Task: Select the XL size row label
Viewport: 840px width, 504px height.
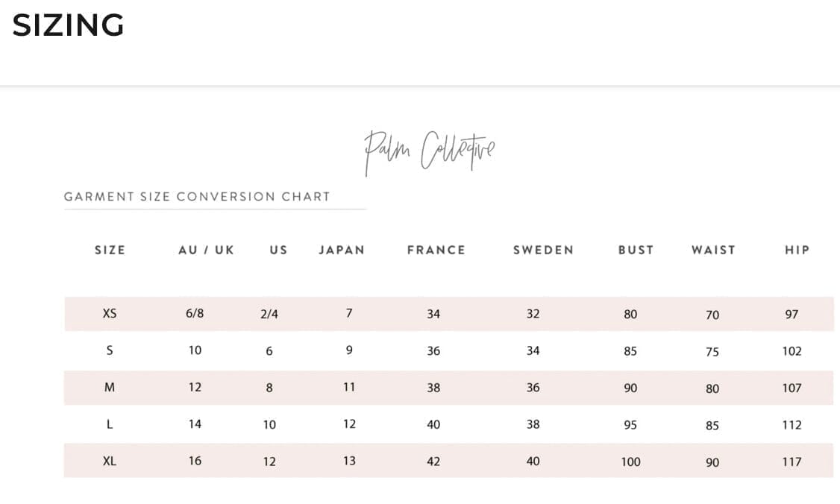Action: click(x=110, y=462)
